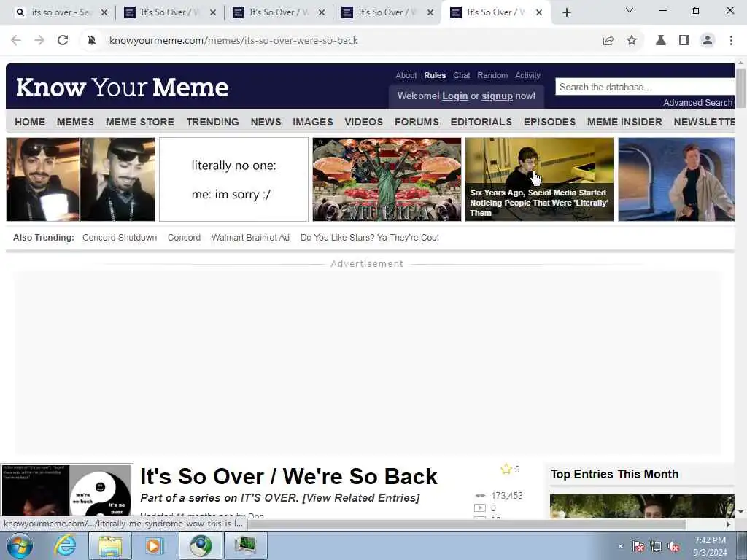
Task: Click the Know Your Meme logo
Action: (x=122, y=87)
